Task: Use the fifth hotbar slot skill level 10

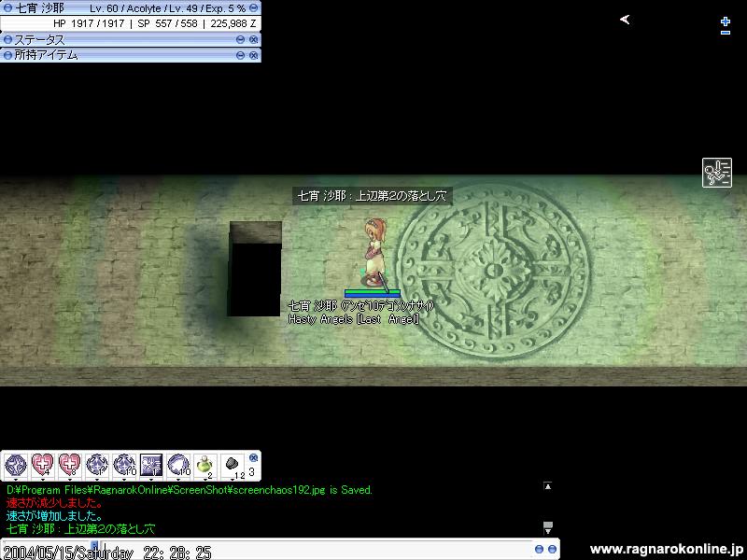Action: pyautogui.click(x=124, y=464)
